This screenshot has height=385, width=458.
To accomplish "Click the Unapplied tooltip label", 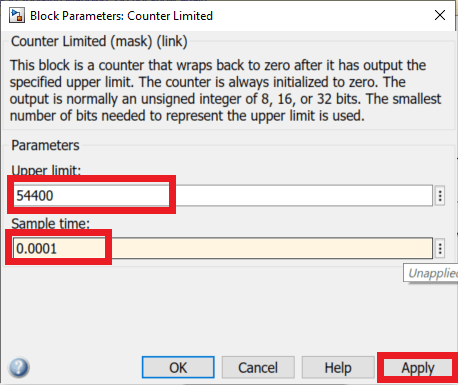I will (431, 273).
